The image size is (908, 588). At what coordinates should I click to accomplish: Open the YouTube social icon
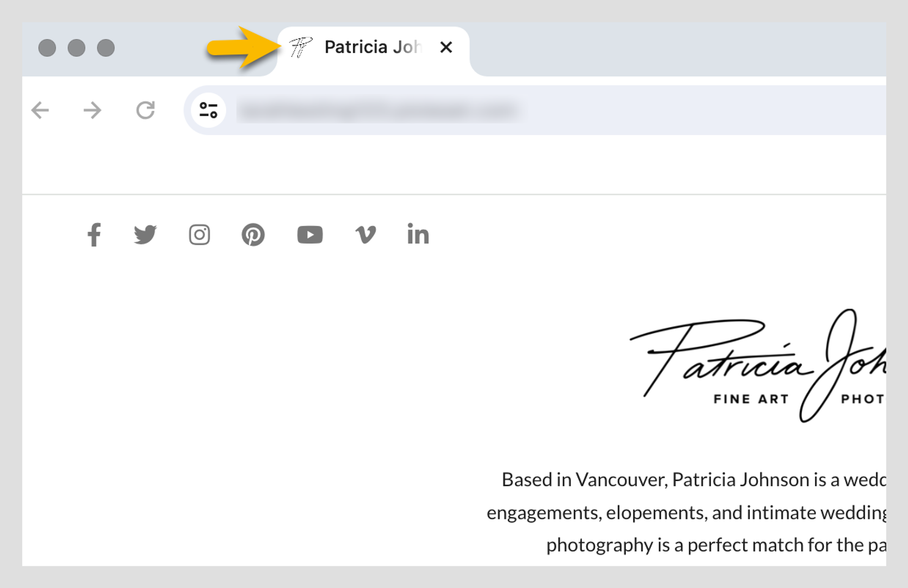311,235
